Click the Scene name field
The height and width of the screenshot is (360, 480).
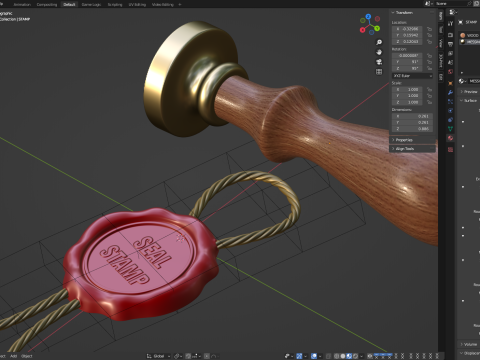click(451, 3)
